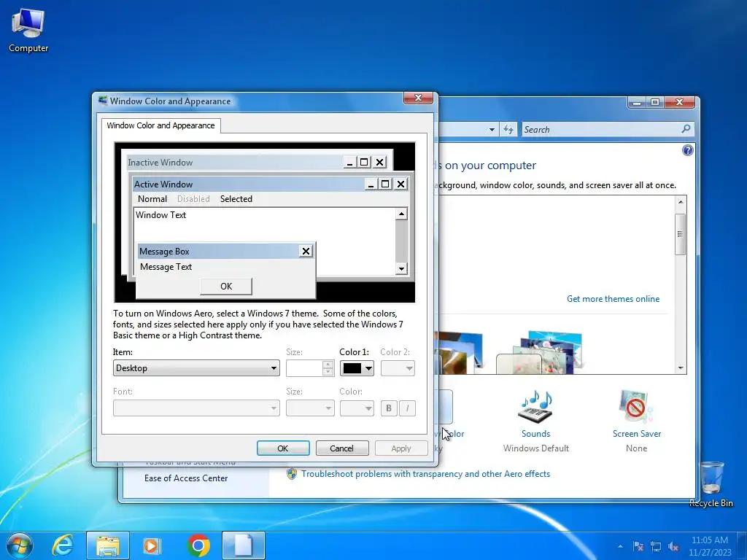Click Message Text in the preview
The width and height of the screenshot is (747, 560).
(166, 267)
